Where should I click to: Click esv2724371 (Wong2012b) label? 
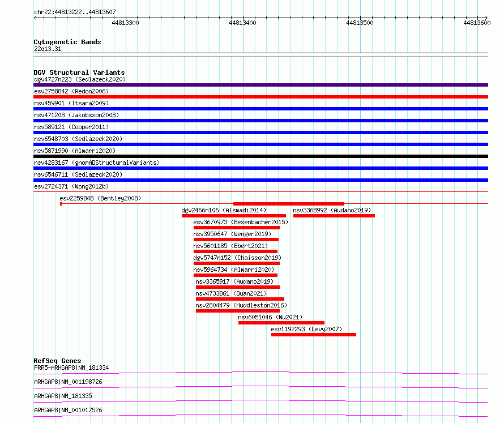coord(71,186)
